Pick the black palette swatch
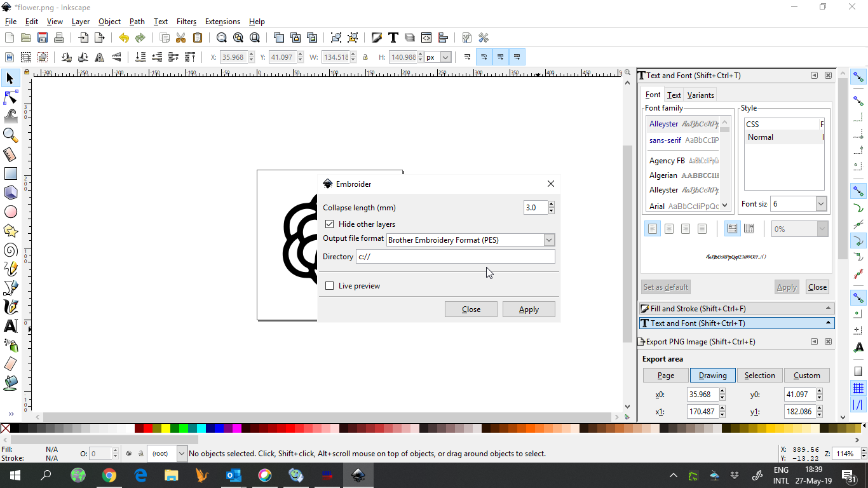The width and height of the screenshot is (868, 488). 15,428
